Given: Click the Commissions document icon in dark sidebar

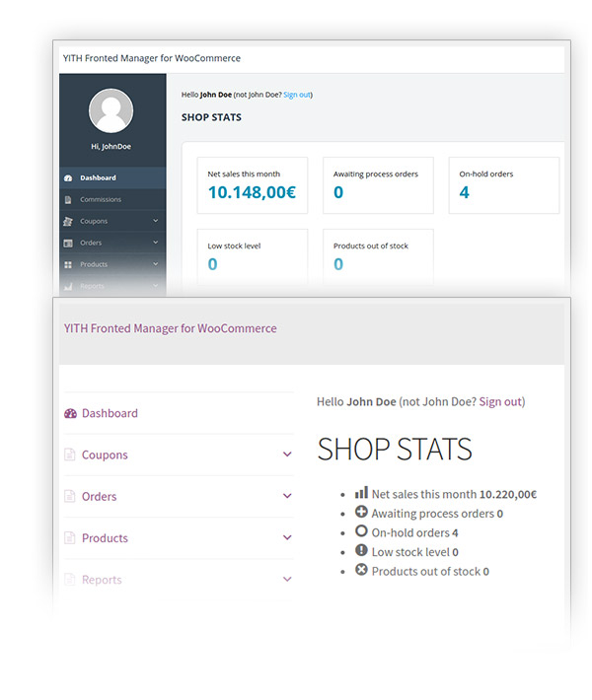Looking at the screenshot, I should 68,200.
